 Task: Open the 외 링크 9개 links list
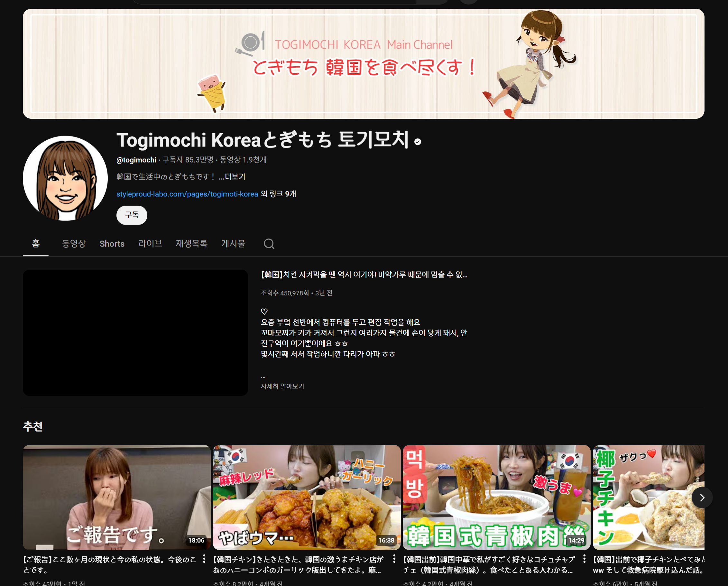278,194
